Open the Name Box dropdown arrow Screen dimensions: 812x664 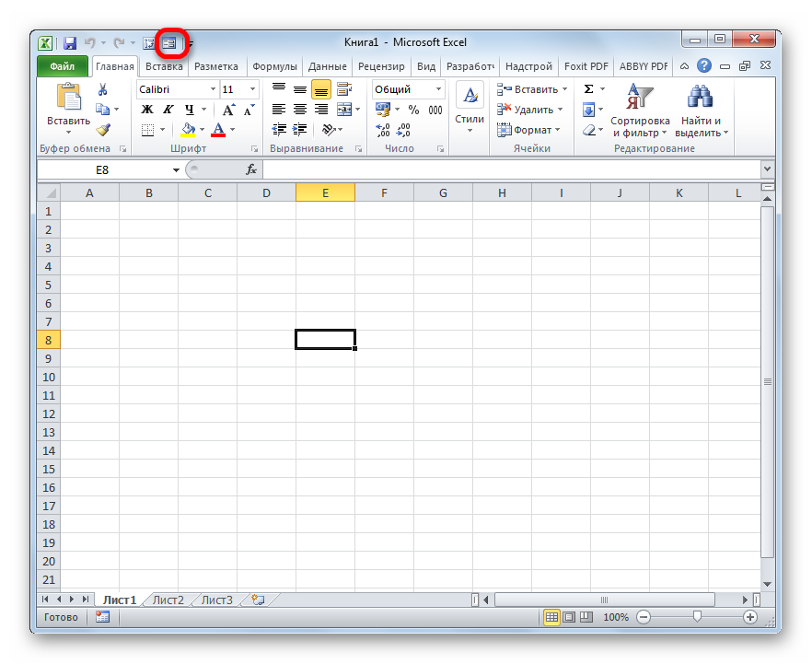click(177, 170)
